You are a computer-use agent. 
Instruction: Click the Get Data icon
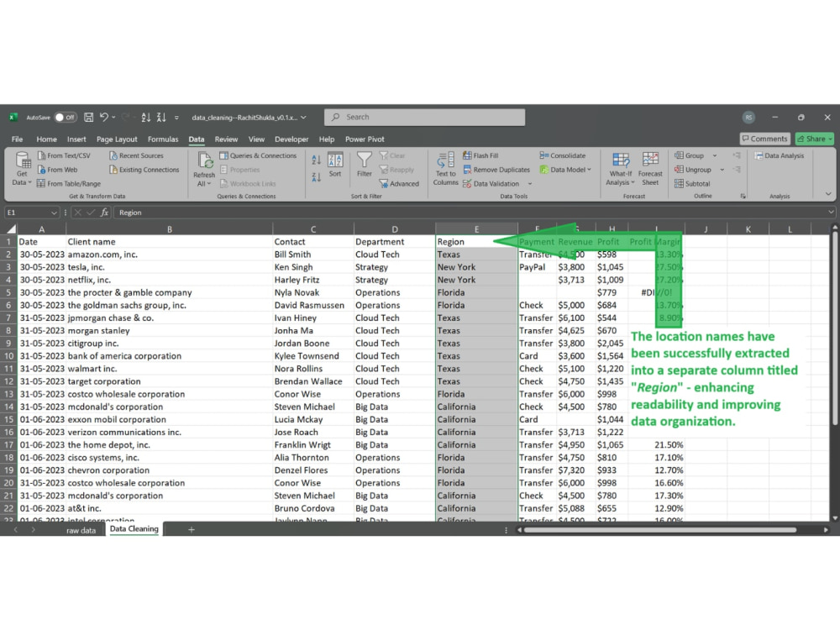click(22, 160)
